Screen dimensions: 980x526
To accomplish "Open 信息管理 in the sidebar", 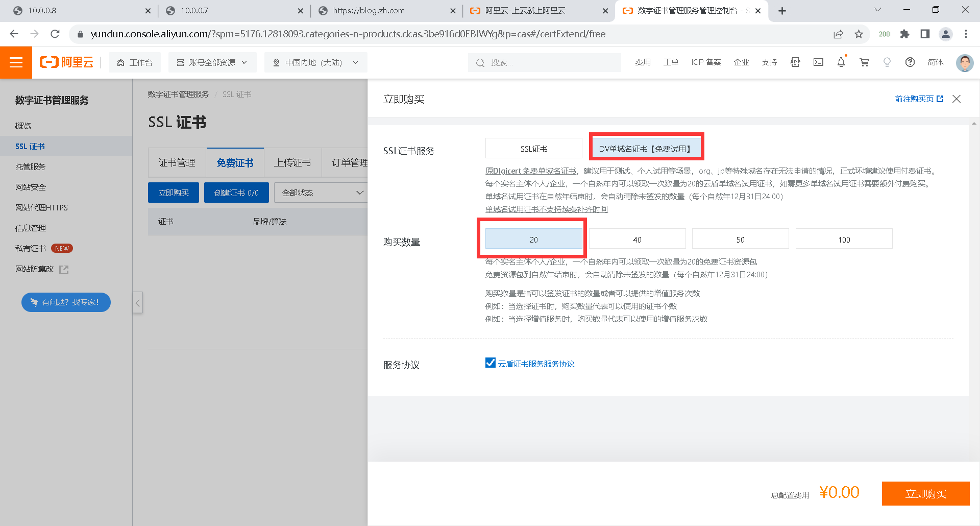I will click(31, 228).
